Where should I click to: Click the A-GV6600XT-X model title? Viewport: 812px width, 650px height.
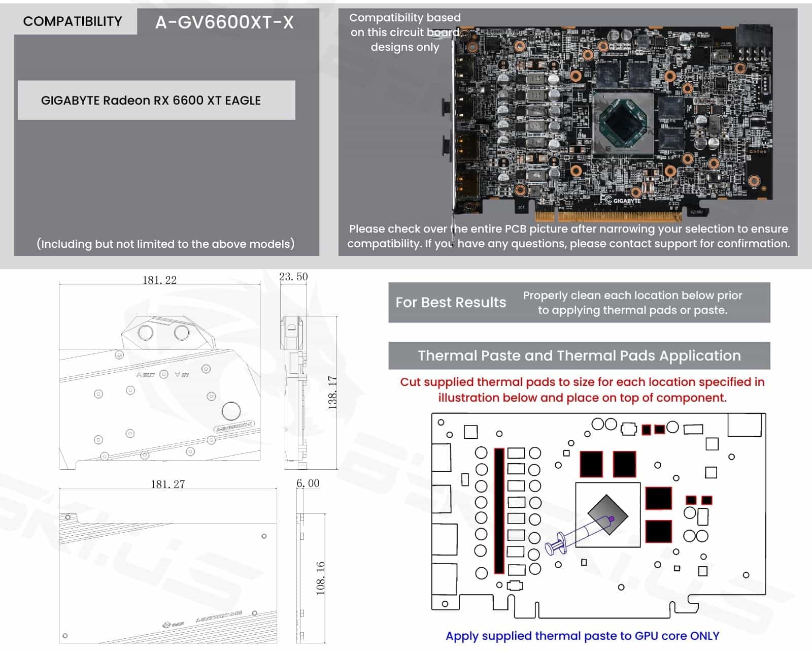click(224, 22)
